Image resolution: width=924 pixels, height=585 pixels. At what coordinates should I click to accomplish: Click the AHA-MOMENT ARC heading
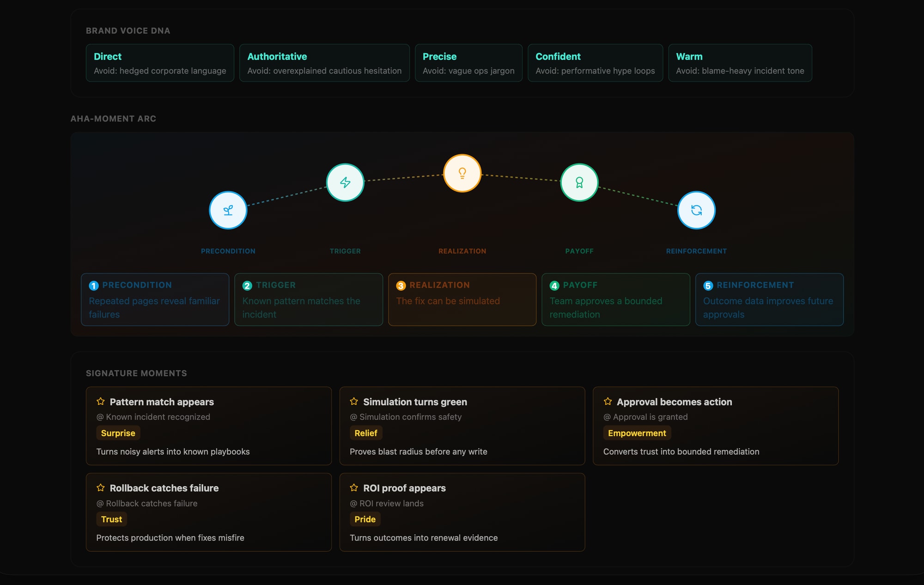113,118
